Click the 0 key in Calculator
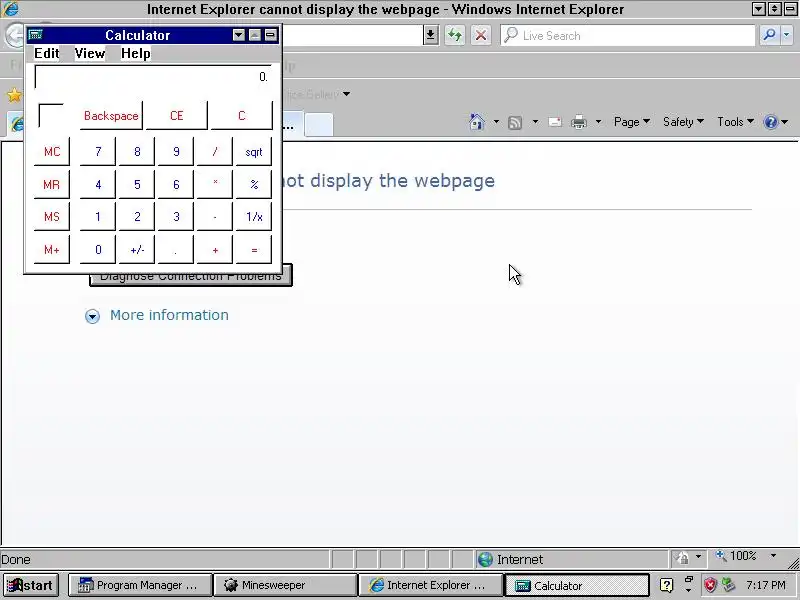The image size is (800, 600). point(98,249)
